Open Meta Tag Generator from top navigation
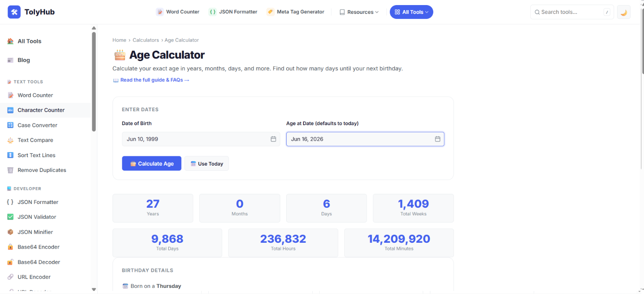The width and height of the screenshot is (644, 295). click(295, 12)
